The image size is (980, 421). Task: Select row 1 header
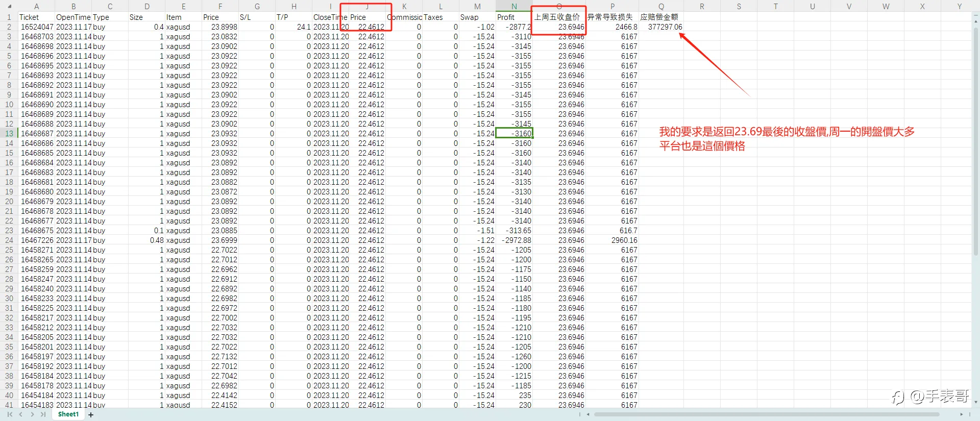point(9,17)
